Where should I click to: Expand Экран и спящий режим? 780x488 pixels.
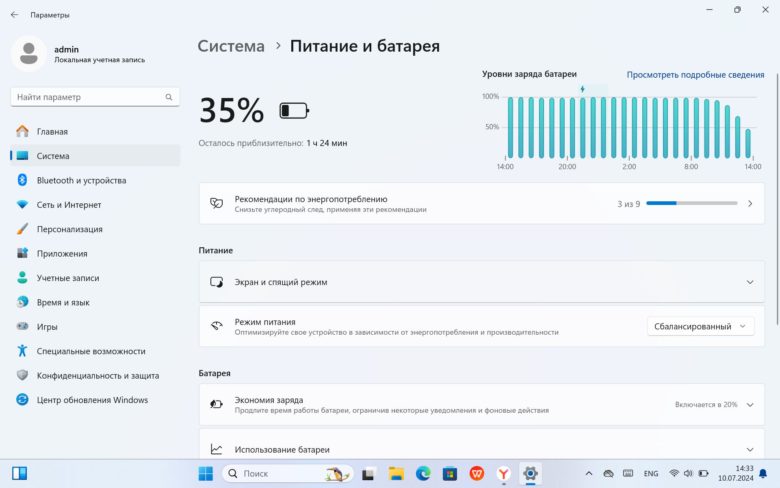(482, 282)
